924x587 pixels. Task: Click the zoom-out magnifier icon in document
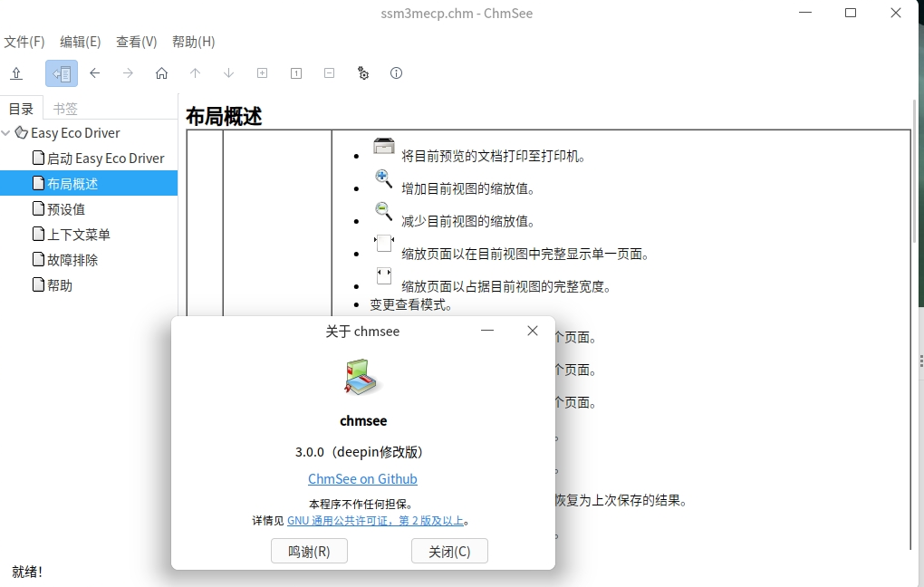tap(383, 210)
